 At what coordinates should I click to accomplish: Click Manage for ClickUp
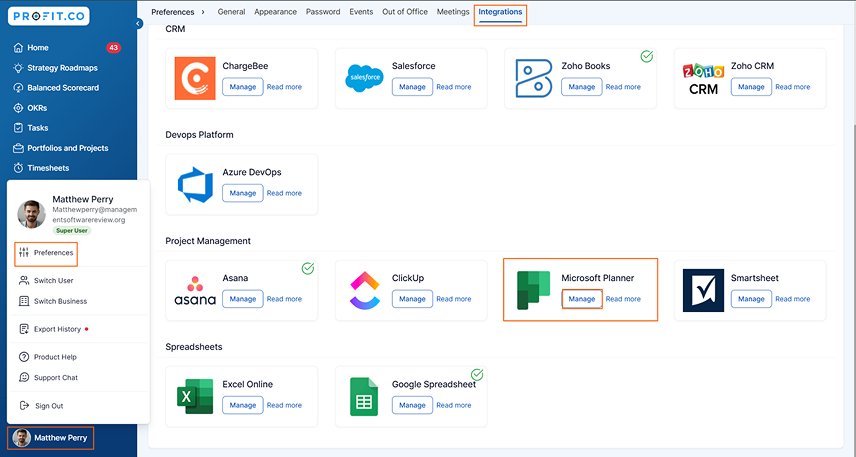(x=412, y=299)
